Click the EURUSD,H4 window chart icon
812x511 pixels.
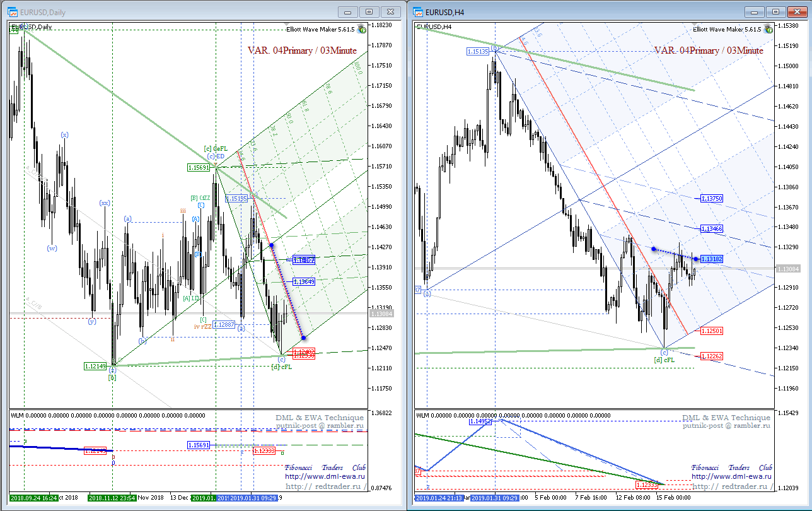click(x=418, y=11)
